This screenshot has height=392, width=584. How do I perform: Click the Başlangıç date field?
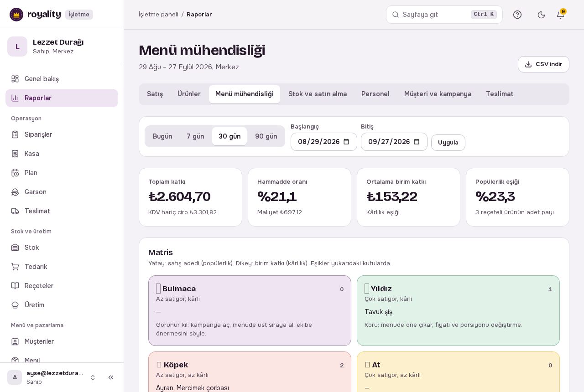tap(324, 142)
